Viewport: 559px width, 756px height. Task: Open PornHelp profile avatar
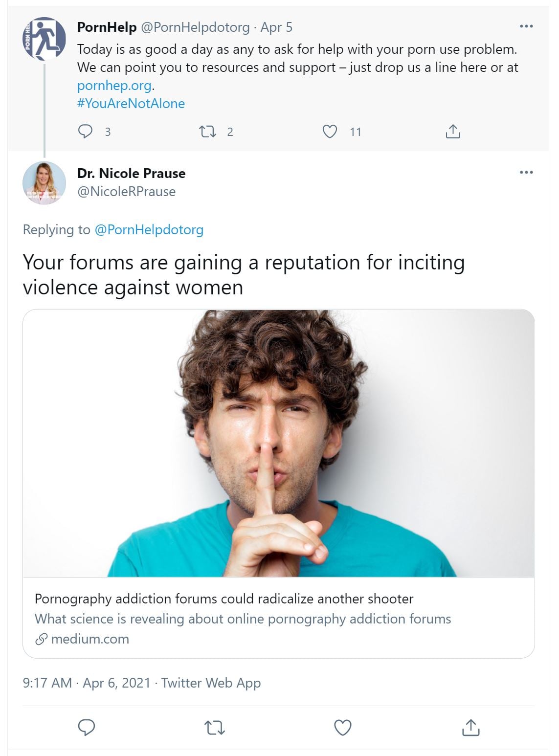[x=44, y=39]
